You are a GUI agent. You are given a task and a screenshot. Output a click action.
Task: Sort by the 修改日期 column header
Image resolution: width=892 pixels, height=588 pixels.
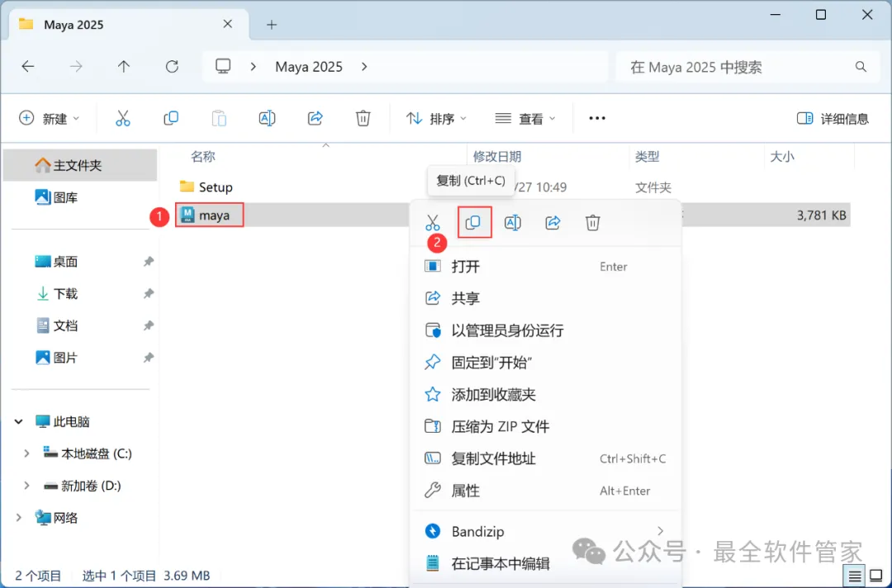coord(497,156)
